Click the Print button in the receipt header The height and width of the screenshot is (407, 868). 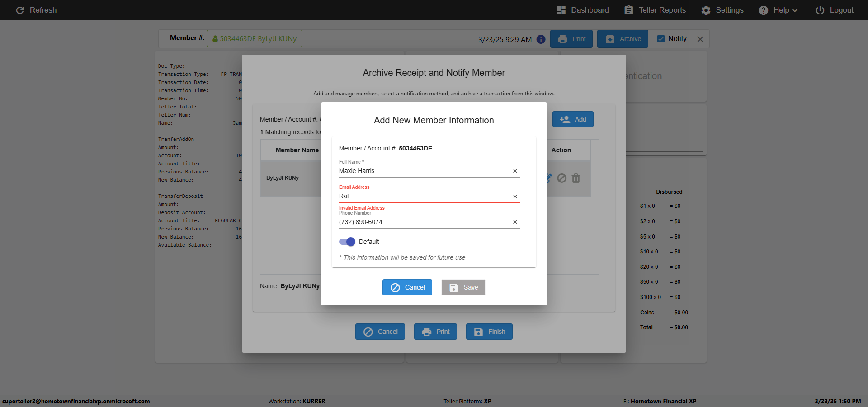click(571, 39)
